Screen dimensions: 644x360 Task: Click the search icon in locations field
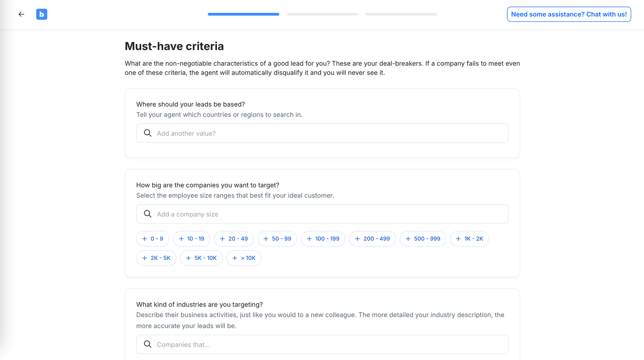(x=148, y=133)
